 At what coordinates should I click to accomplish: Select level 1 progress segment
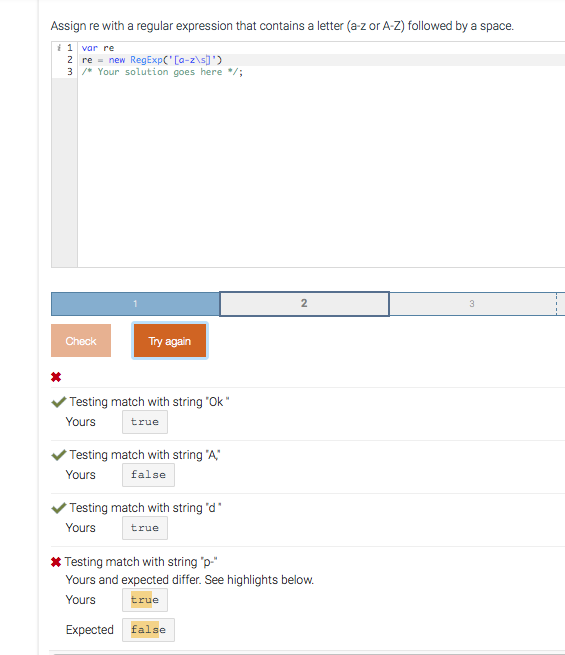pyautogui.click(x=135, y=304)
